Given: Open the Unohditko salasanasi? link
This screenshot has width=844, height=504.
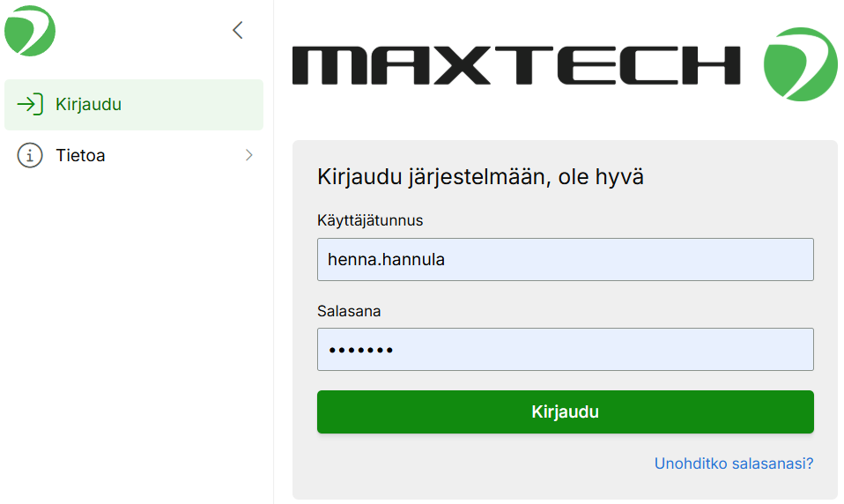Looking at the screenshot, I should click(733, 463).
